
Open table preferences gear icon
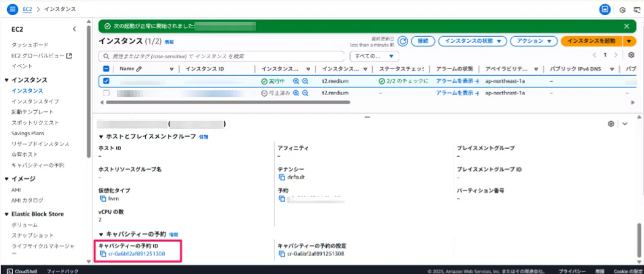coord(631,55)
